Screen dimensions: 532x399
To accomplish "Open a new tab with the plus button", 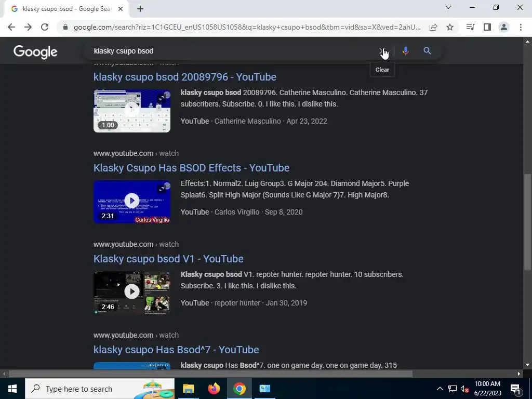I will (140, 9).
